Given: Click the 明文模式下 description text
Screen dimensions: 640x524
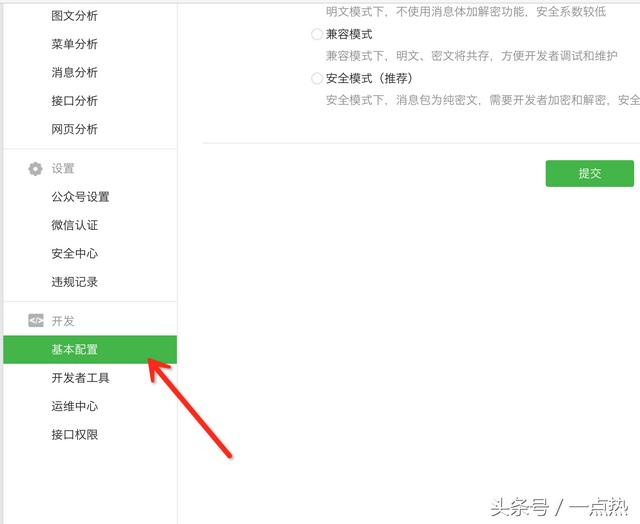Looking at the screenshot, I should click(x=466, y=12).
